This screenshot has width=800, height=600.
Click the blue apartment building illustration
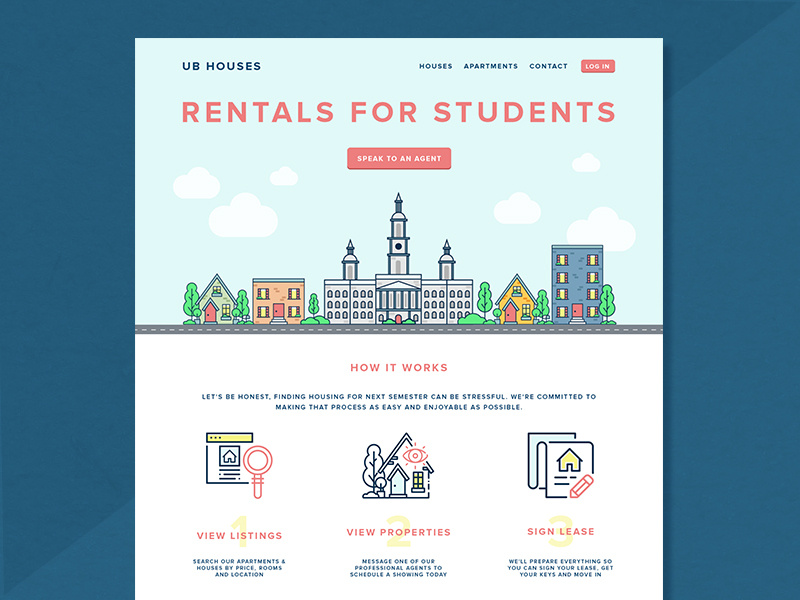[x=577, y=285]
